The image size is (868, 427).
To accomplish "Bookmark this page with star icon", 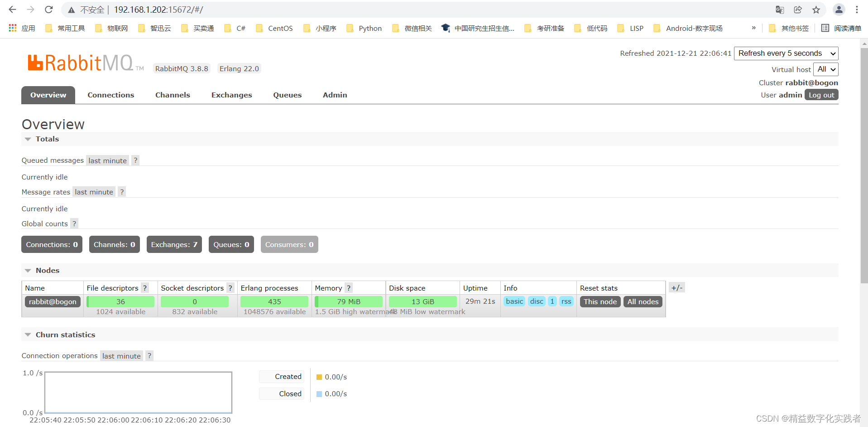I will tap(816, 10).
